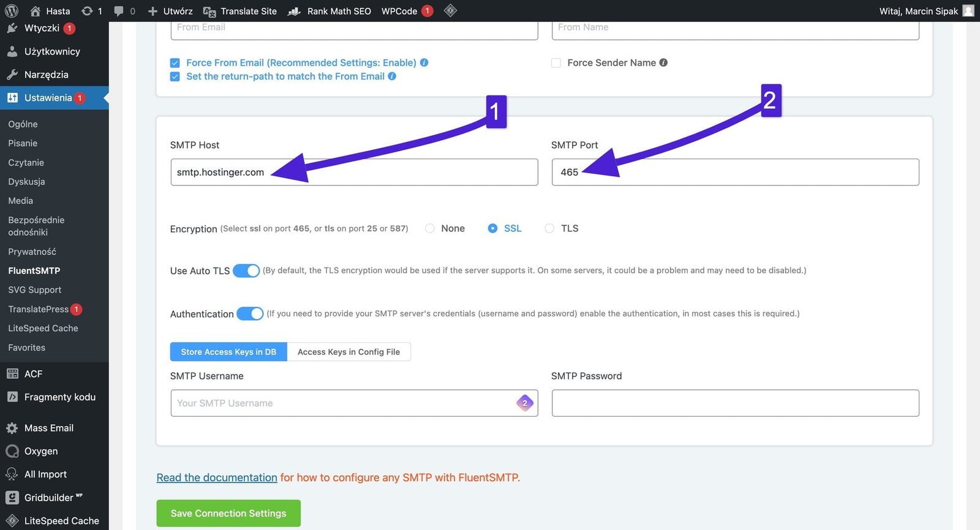980x530 pixels.
Task: Switch to Access Keys in Config File
Action: coord(349,352)
